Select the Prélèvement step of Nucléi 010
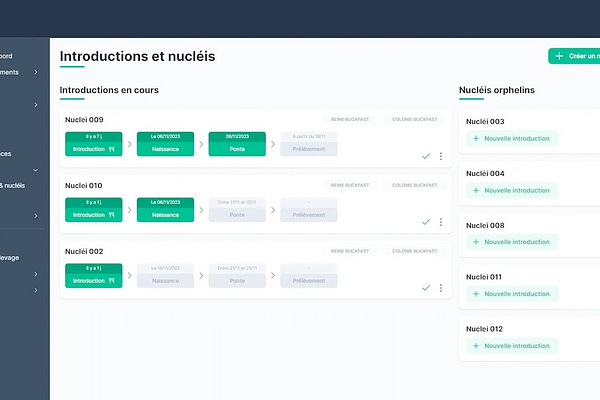Image resolution: width=600 pixels, height=400 pixels. tap(309, 210)
